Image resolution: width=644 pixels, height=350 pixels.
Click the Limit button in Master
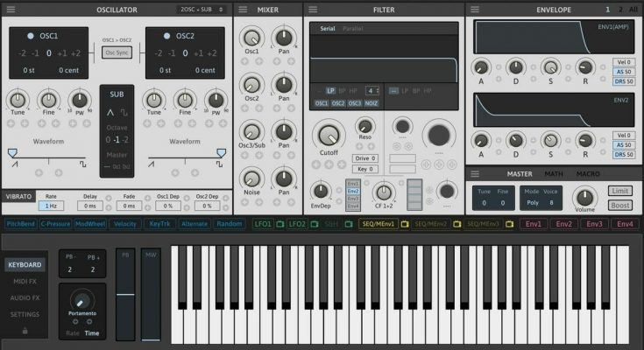coord(619,191)
